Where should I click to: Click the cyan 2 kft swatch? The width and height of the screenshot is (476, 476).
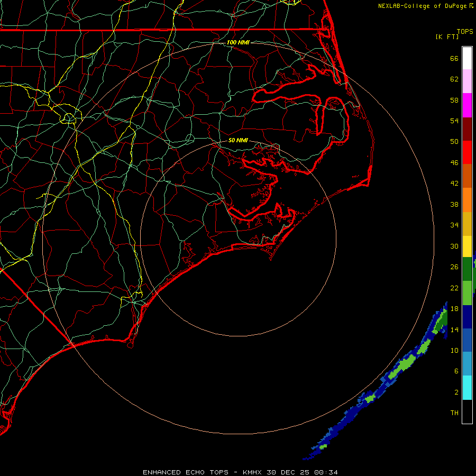pos(467,388)
